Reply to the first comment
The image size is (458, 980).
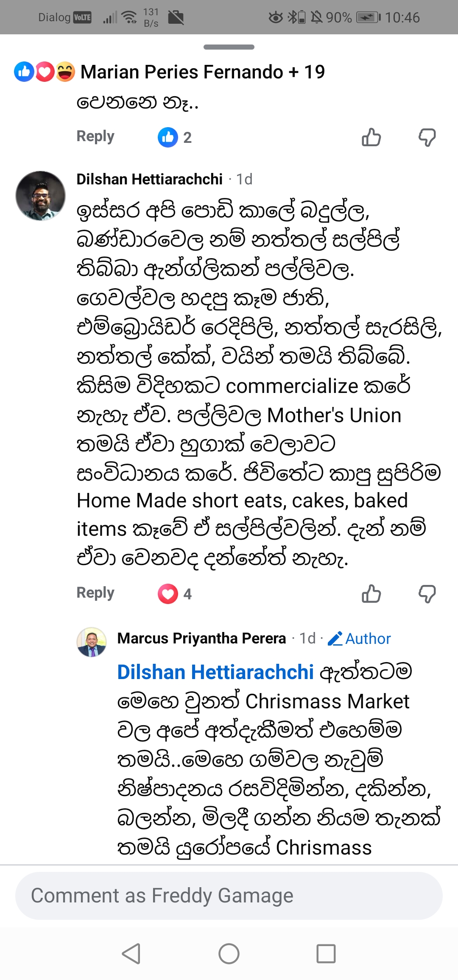pyautogui.click(x=95, y=136)
